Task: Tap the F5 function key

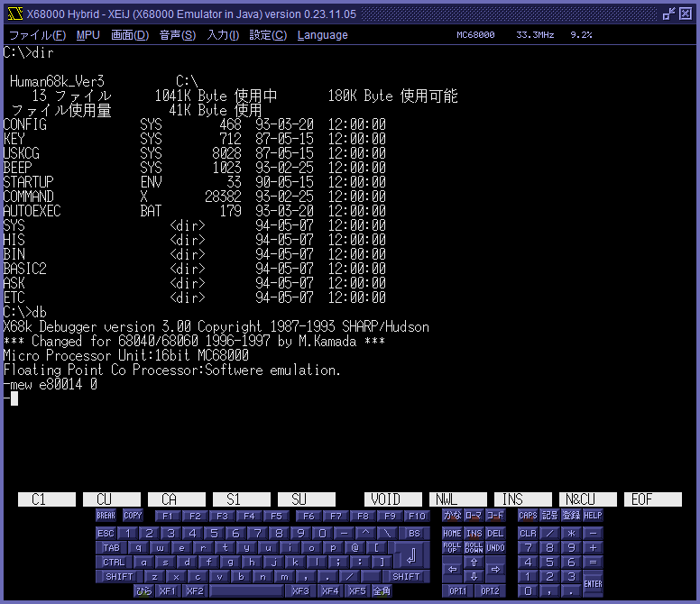Action: point(276,517)
